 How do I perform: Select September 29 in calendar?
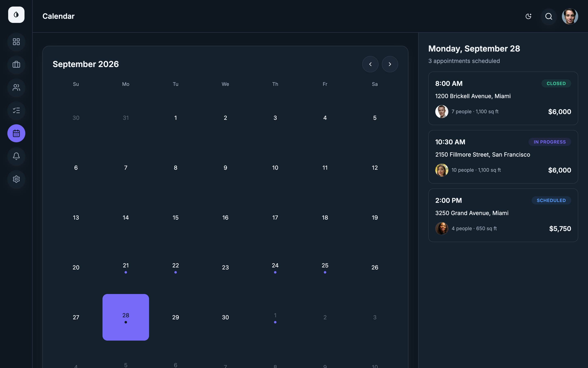point(175,317)
